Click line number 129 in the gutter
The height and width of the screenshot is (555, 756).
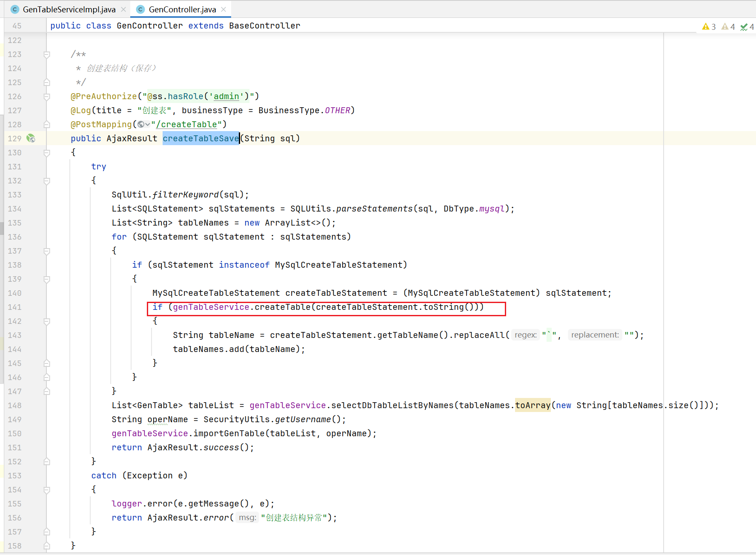(14, 138)
